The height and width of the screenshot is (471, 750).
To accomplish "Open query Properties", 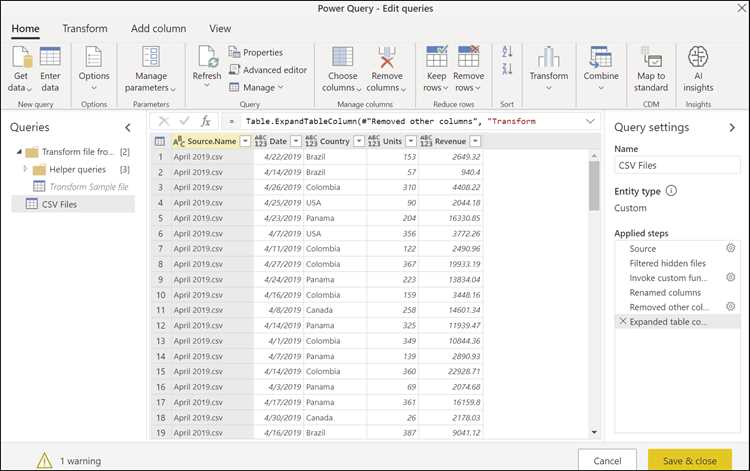I will pos(256,52).
